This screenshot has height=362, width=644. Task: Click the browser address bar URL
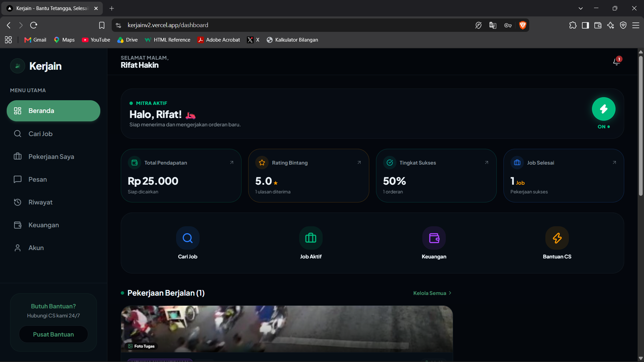pyautogui.click(x=168, y=25)
